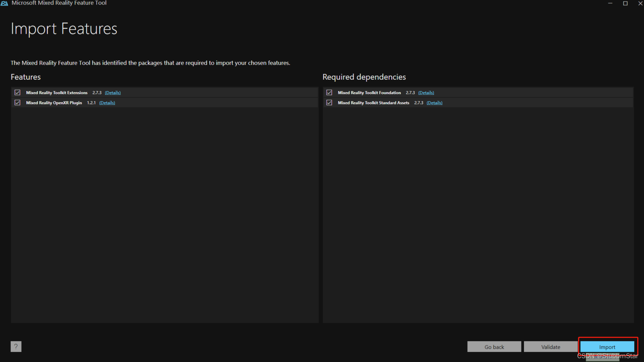Screen dimensions: 644x362
Task: Uncheck Mixed Reality Toolkit Extensions checkbox
Action: pyautogui.click(x=17, y=92)
